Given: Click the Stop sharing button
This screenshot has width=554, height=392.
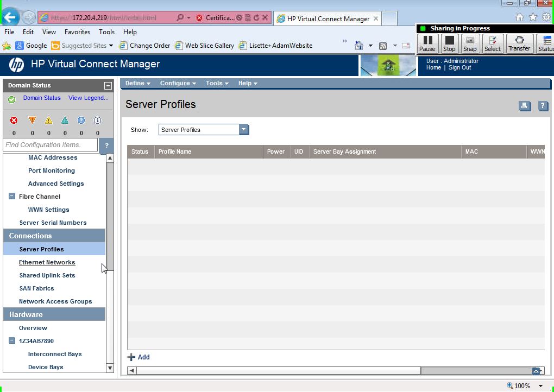Looking at the screenshot, I should [x=449, y=44].
